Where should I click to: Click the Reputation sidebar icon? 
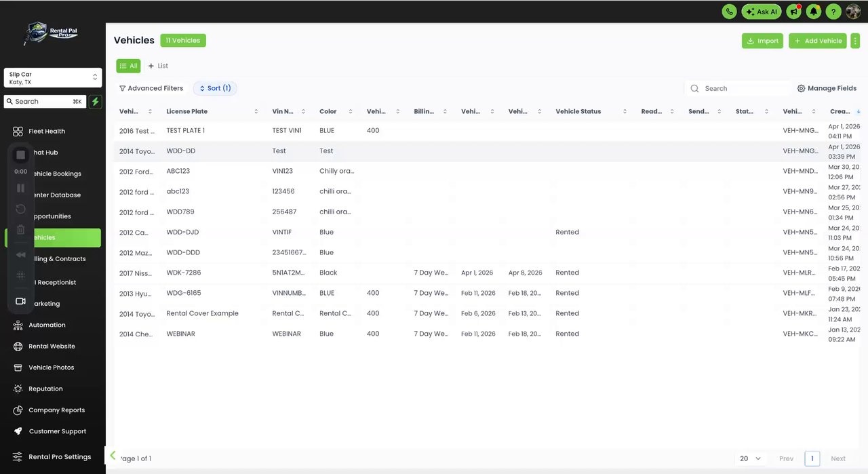[x=18, y=389]
